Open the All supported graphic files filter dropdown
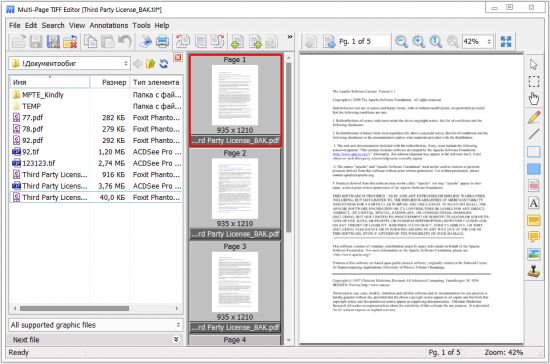This screenshot has height=364, width=550. pyautogui.click(x=95, y=325)
